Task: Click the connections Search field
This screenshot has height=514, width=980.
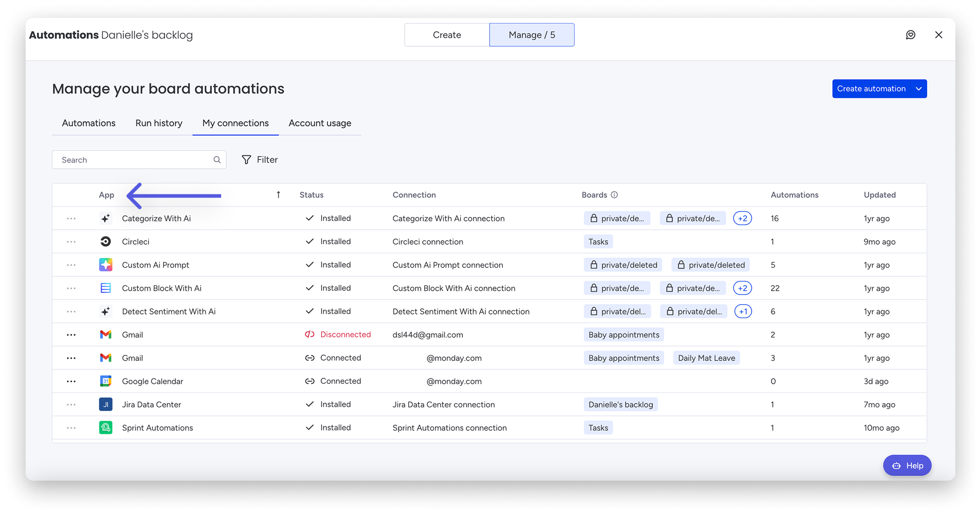Action: pos(139,160)
